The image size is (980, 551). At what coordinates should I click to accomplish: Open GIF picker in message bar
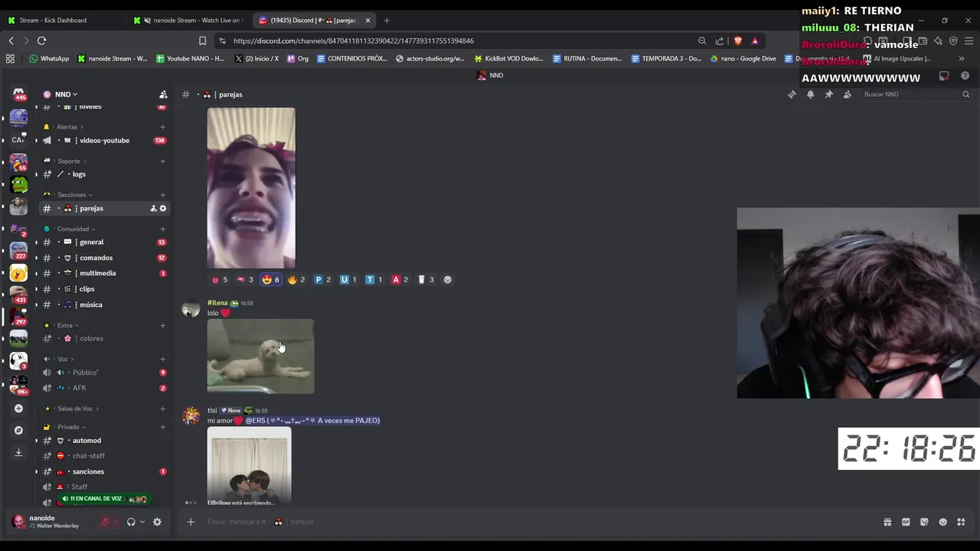click(906, 522)
